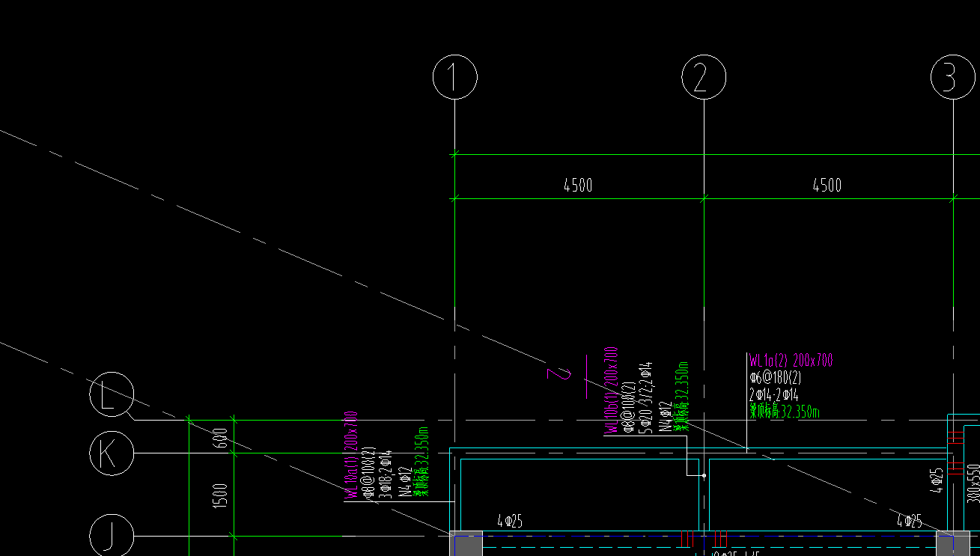
Task: Click the gray column at axis 1 and J
Action: click(x=467, y=544)
